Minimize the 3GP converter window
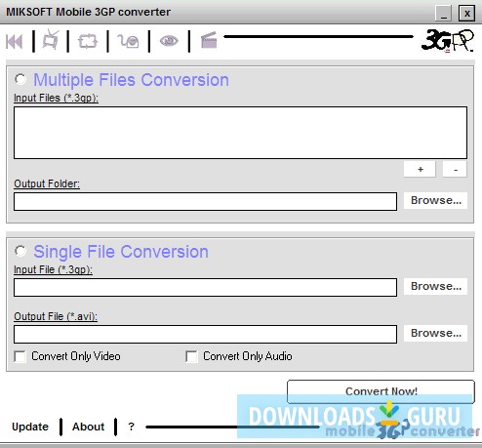 point(443,14)
